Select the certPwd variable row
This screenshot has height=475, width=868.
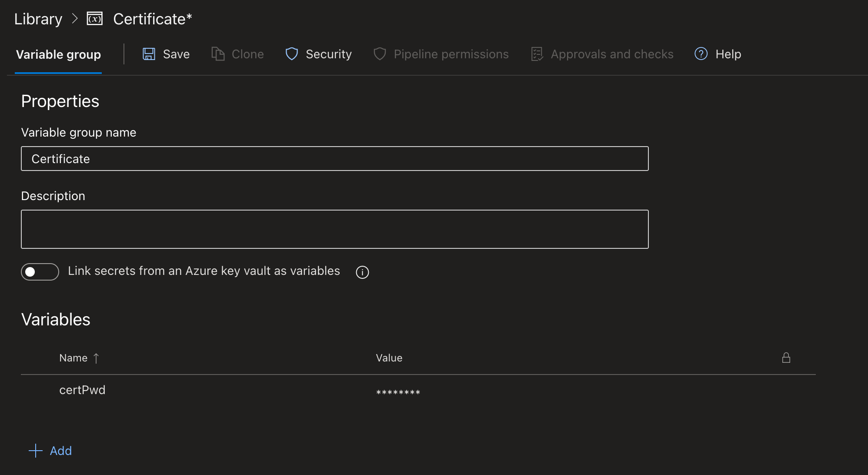click(x=82, y=390)
